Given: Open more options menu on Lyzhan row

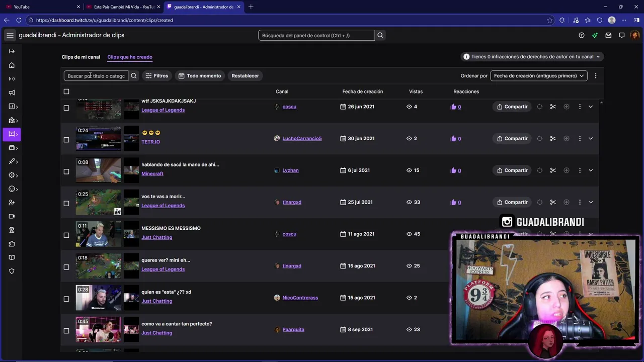Looking at the screenshot, I should tap(580, 170).
